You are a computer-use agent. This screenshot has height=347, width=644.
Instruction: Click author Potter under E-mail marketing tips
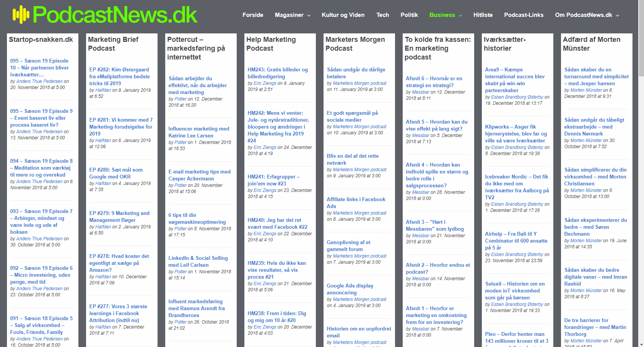point(181,185)
